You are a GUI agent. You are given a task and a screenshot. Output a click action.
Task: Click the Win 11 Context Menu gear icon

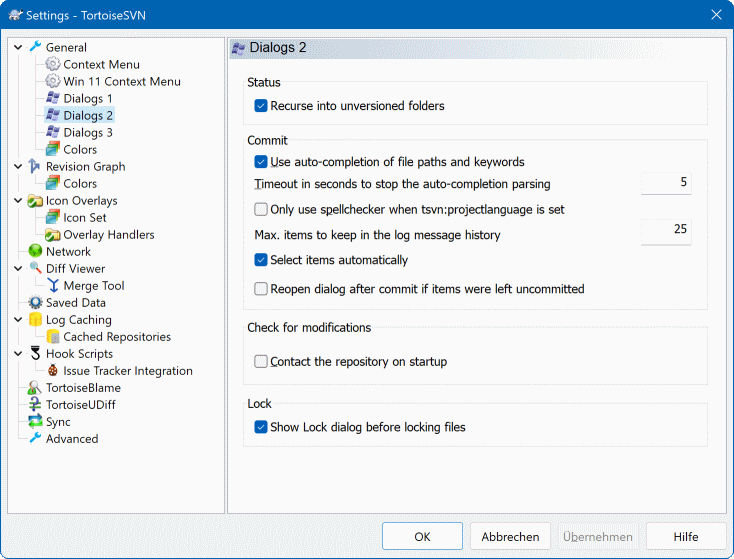[x=52, y=81]
